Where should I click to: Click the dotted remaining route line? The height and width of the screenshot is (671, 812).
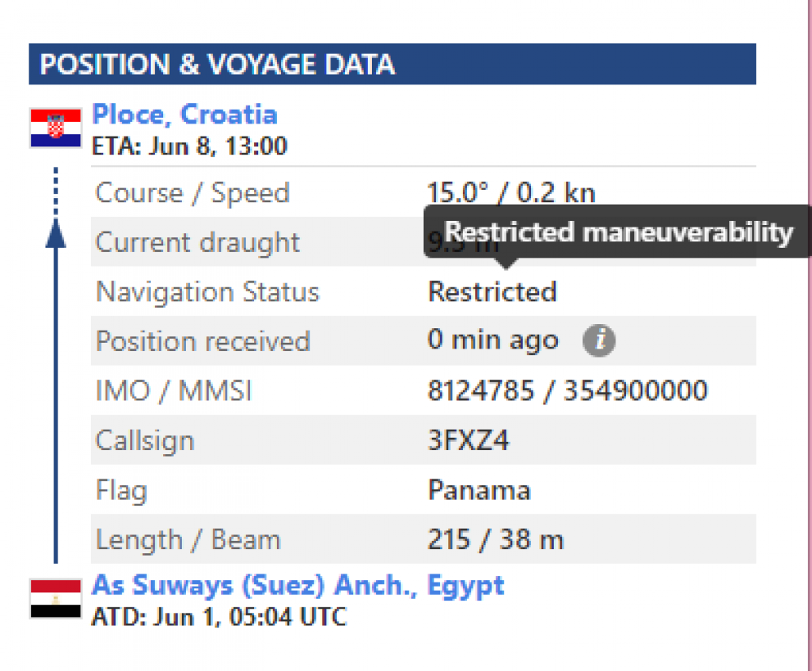click(x=55, y=192)
